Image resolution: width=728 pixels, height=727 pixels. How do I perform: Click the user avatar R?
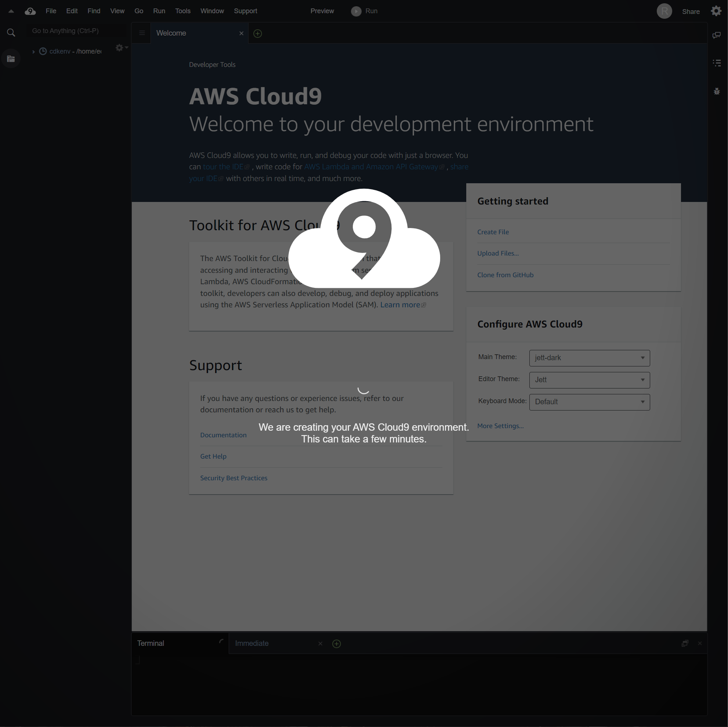tap(664, 11)
